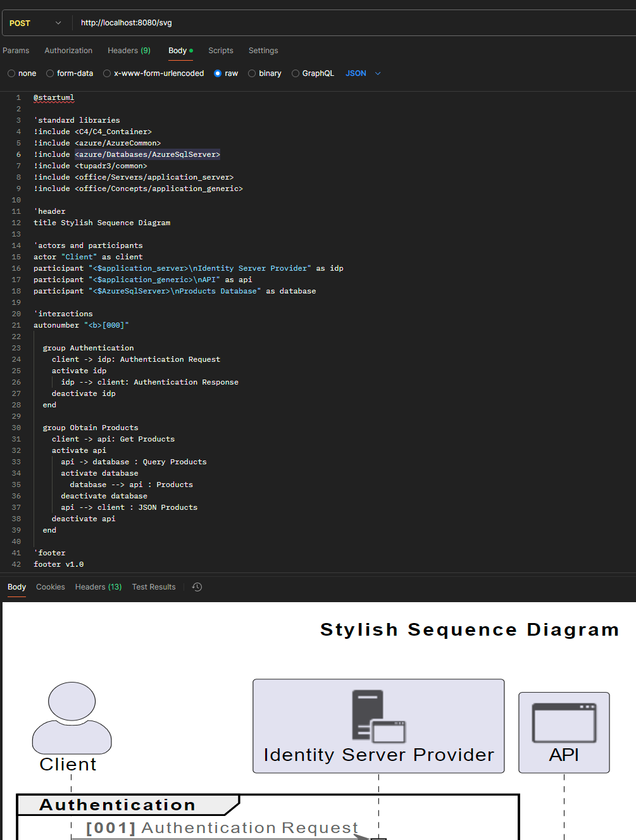Select the GraphQL body option
Screen dimensions: 636x840
pos(313,73)
